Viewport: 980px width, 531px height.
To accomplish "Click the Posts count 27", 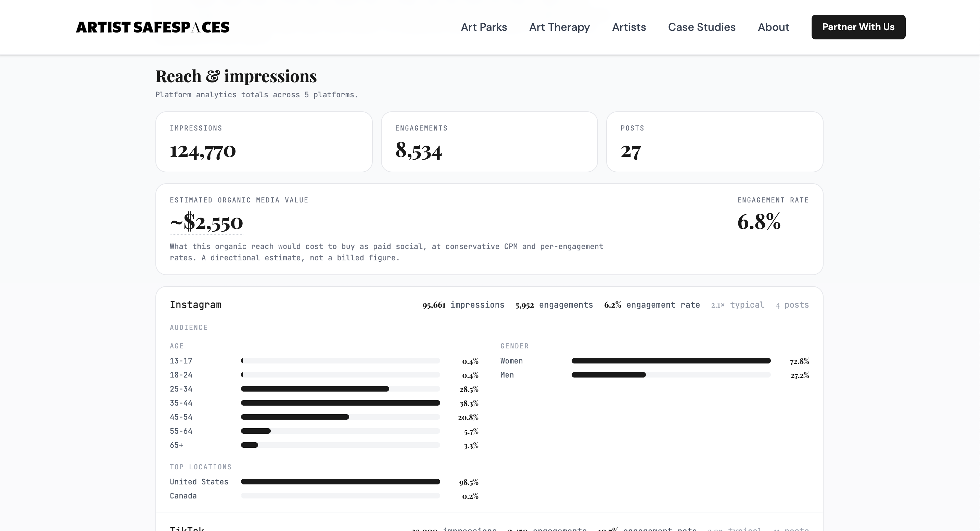I will click(631, 151).
